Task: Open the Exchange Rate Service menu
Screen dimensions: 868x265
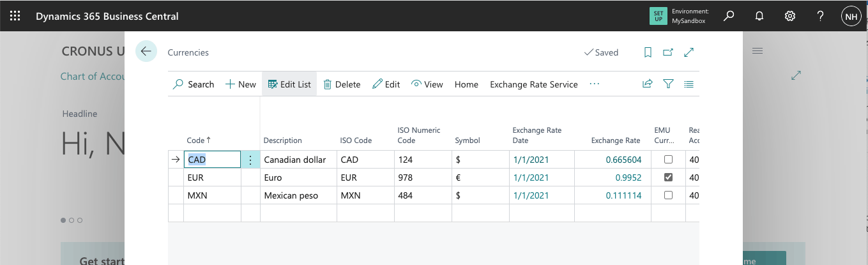Action: pos(533,84)
